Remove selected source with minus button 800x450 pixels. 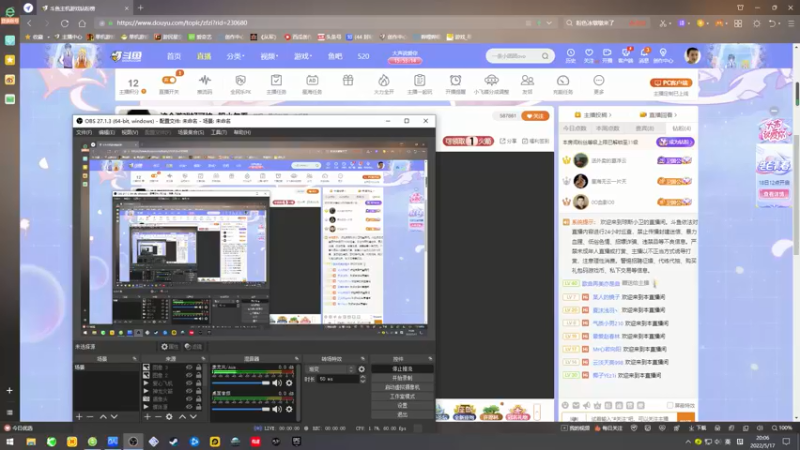coord(158,417)
